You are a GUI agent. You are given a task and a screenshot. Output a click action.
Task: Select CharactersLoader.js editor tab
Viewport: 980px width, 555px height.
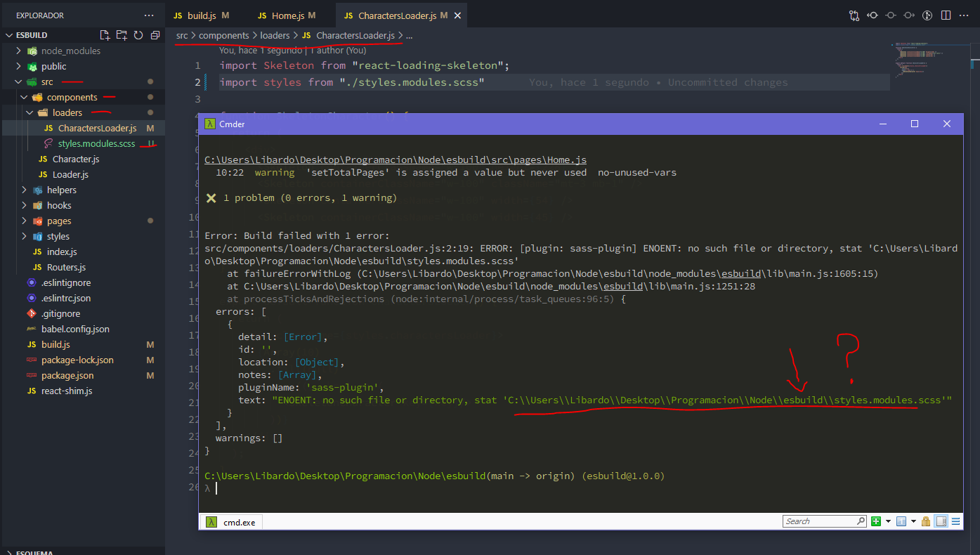click(x=402, y=15)
